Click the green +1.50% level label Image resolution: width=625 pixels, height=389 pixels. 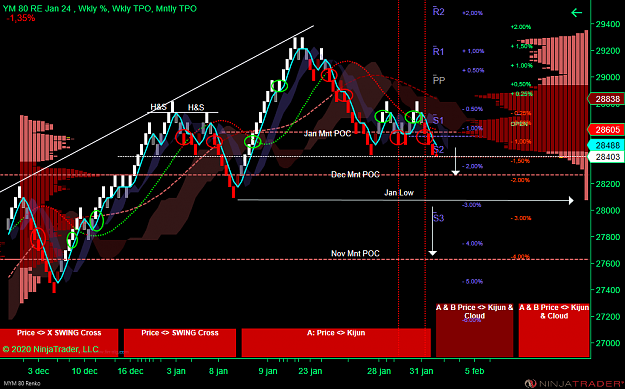click(521, 46)
